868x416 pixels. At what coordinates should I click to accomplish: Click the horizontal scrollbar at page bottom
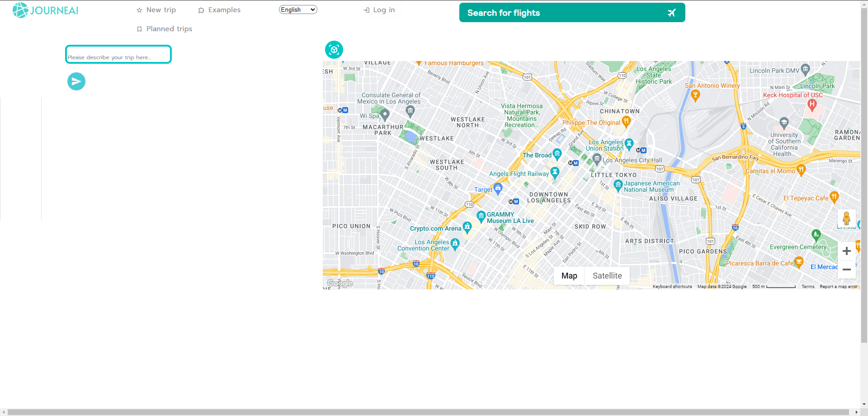tap(429, 412)
